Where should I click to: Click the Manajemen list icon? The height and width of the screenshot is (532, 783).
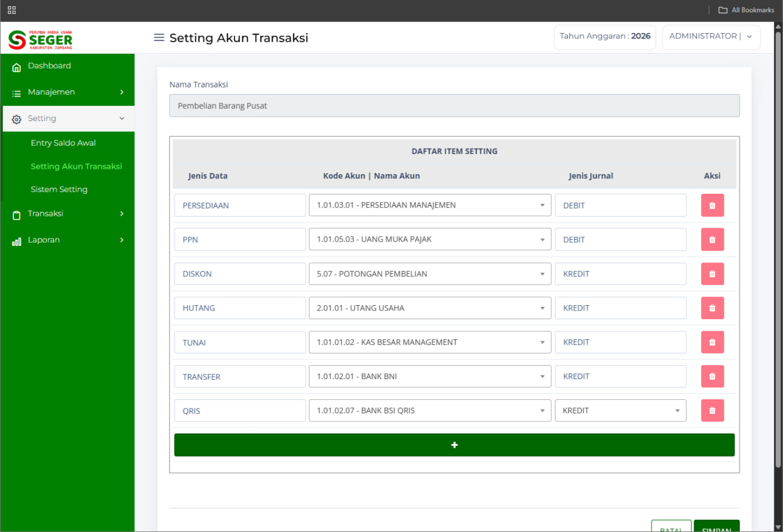tap(17, 93)
